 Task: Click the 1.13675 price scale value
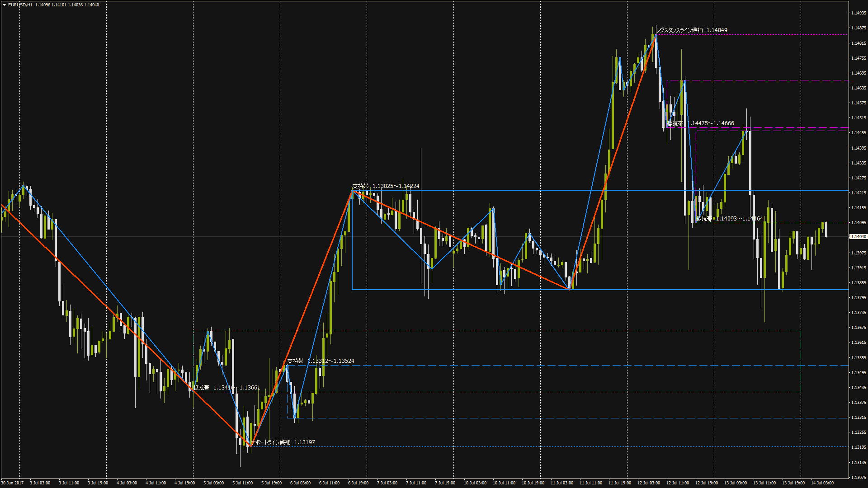tap(859, 328)
